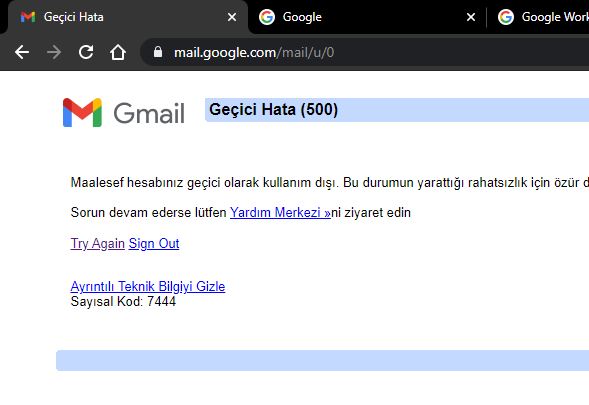Click Ayrıntılı Teknik Bilgiyi Gizle link
The image size is (589, 405).
click(x=148, y=287)
